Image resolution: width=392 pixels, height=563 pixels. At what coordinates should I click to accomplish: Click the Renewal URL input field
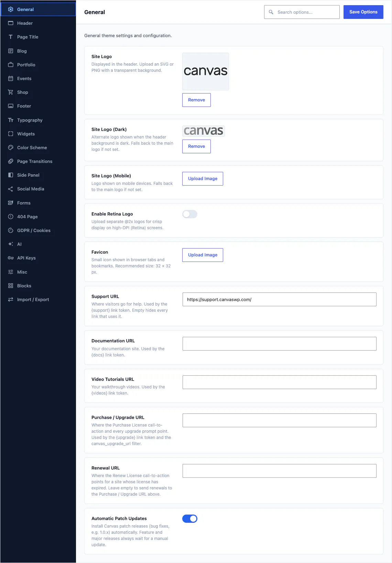pos(279,471)
